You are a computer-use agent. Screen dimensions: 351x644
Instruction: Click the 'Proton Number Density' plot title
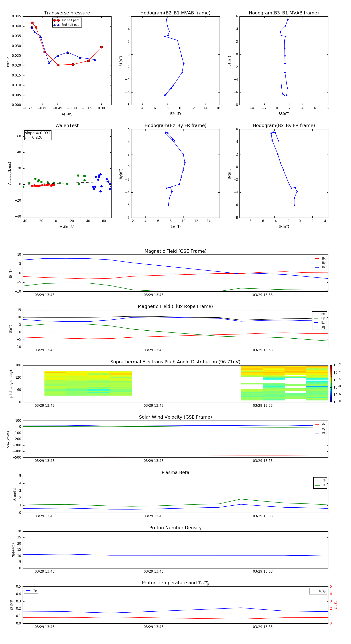[x=175, y=528]
